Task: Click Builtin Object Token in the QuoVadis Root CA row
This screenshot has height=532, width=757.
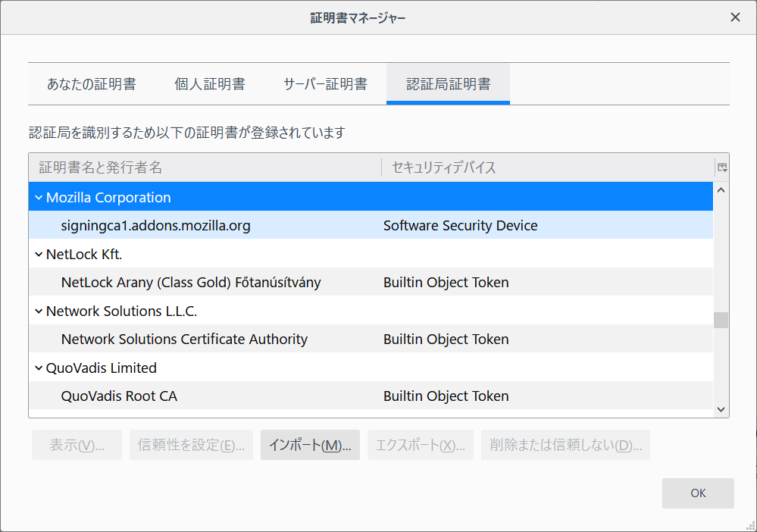Action: point(446,396)
